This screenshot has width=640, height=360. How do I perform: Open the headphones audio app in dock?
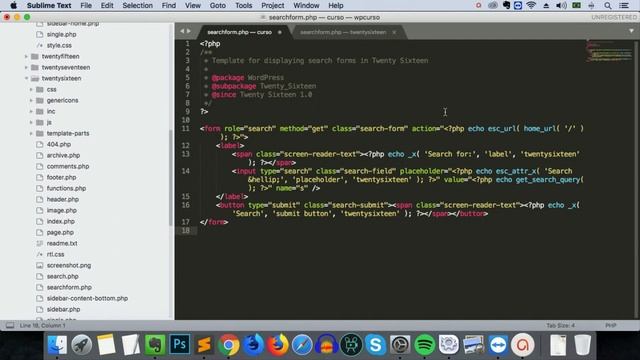tap(327, 345)
